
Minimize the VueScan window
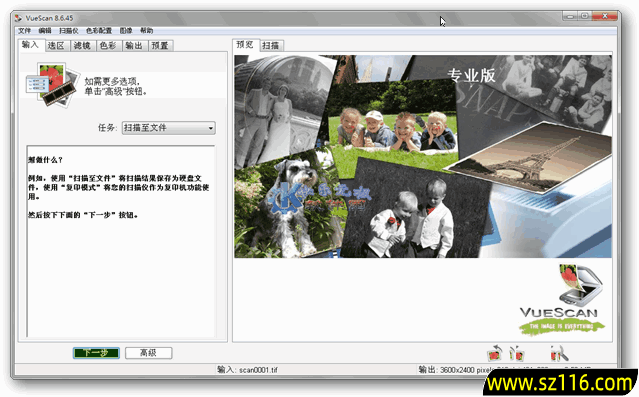(x=570, y=16)
